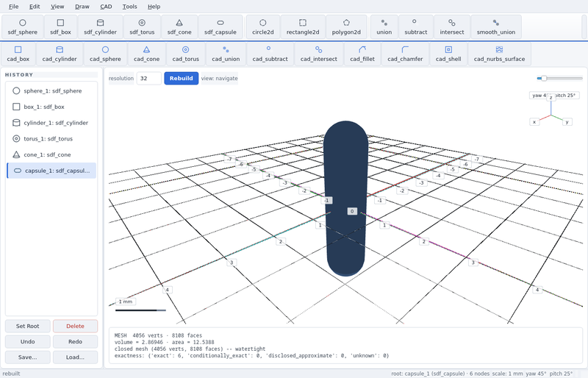Image resolution: width=588 pixels, height=378 pixels.
Task: Select capsule_1 in the history list
Action: pos(51,171)
